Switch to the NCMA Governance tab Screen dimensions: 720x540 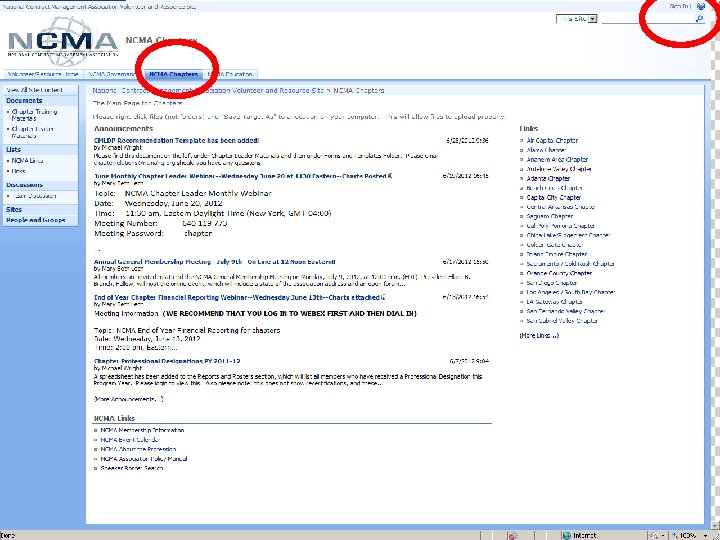pos(113,74)
